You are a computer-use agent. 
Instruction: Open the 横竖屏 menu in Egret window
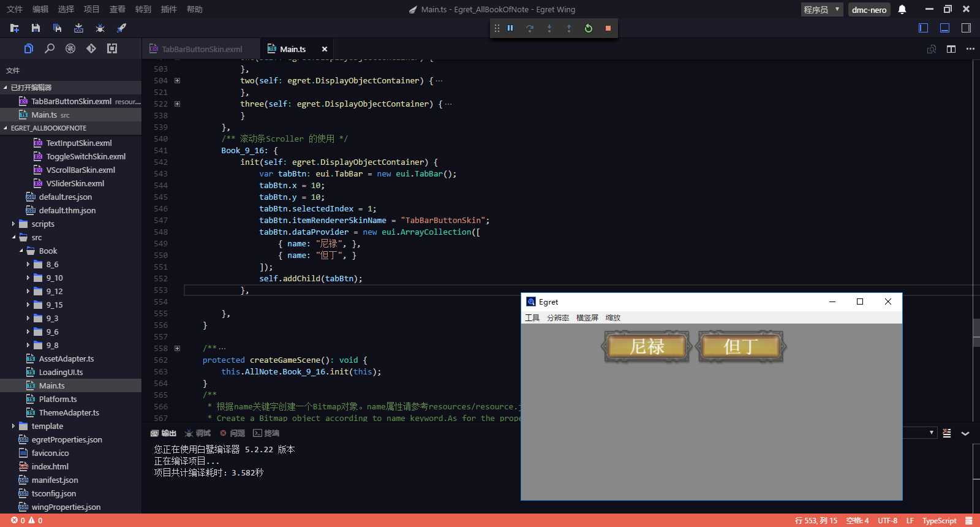point(587,317)
